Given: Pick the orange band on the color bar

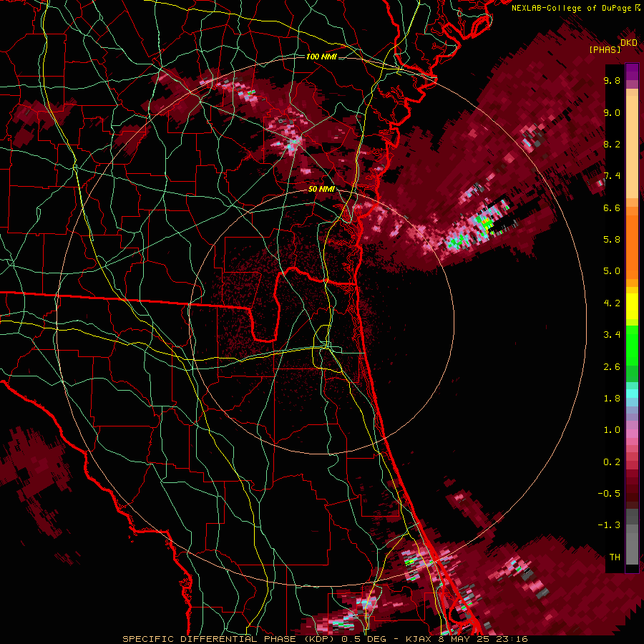Looking at the screenshot, I should (632, 246).
